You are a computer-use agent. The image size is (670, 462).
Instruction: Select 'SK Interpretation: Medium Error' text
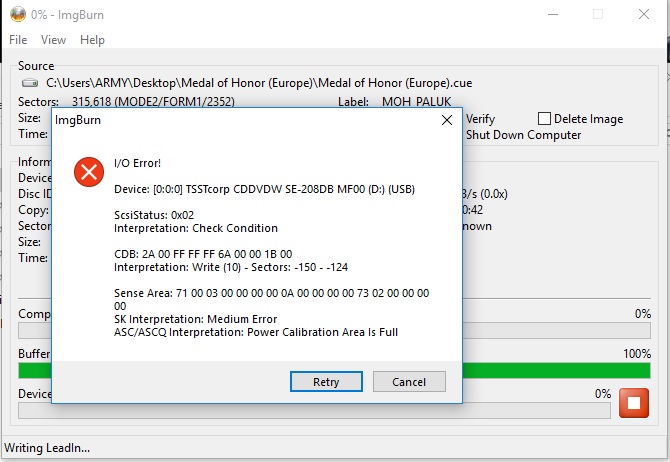click(x=196, y=319)
